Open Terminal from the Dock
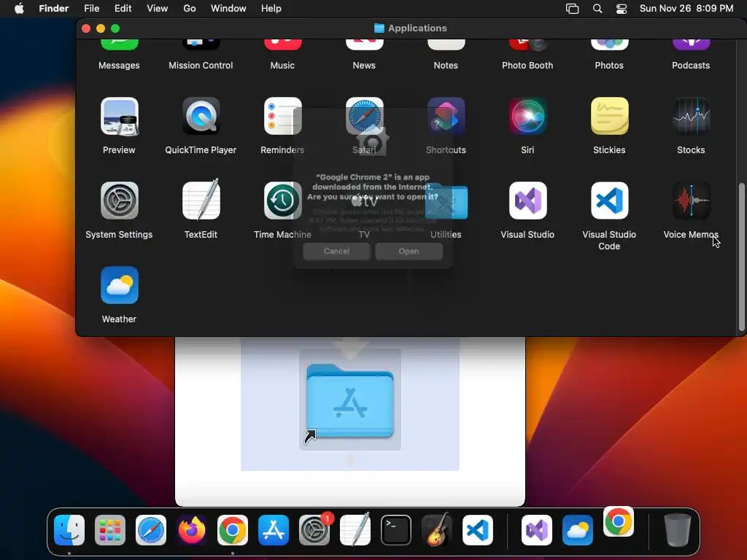This screenshot has width=747, height=560. tap(396, 530)
